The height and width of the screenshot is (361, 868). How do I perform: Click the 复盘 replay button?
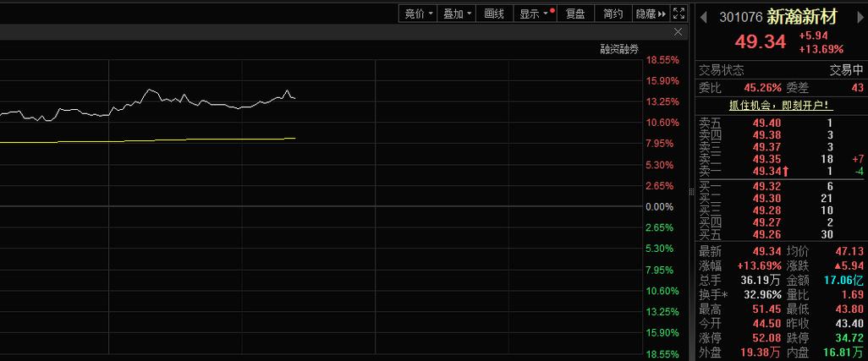click(574, 14)
